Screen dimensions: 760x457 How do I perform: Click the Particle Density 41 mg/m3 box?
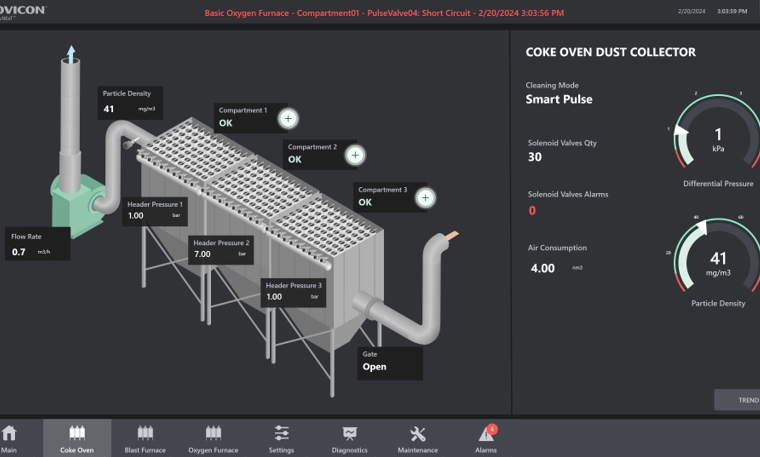[130, 102]
